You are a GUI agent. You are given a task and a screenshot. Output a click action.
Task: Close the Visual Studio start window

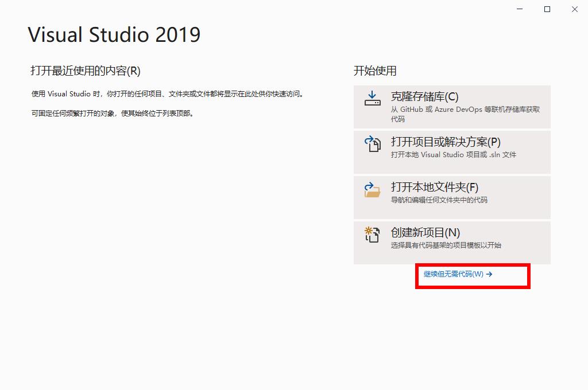pyautogui.click(x=574, y=9)
